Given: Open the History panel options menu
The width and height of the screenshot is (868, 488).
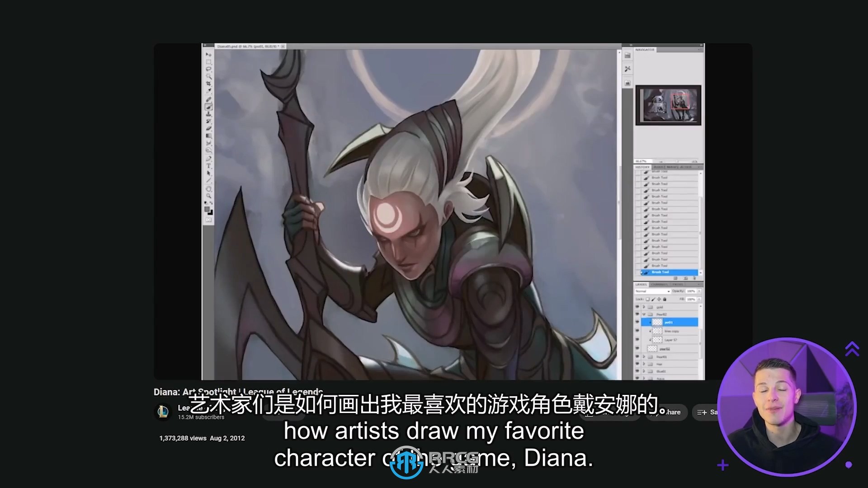Looking at the screenshot, I should [x=699, y=167].
